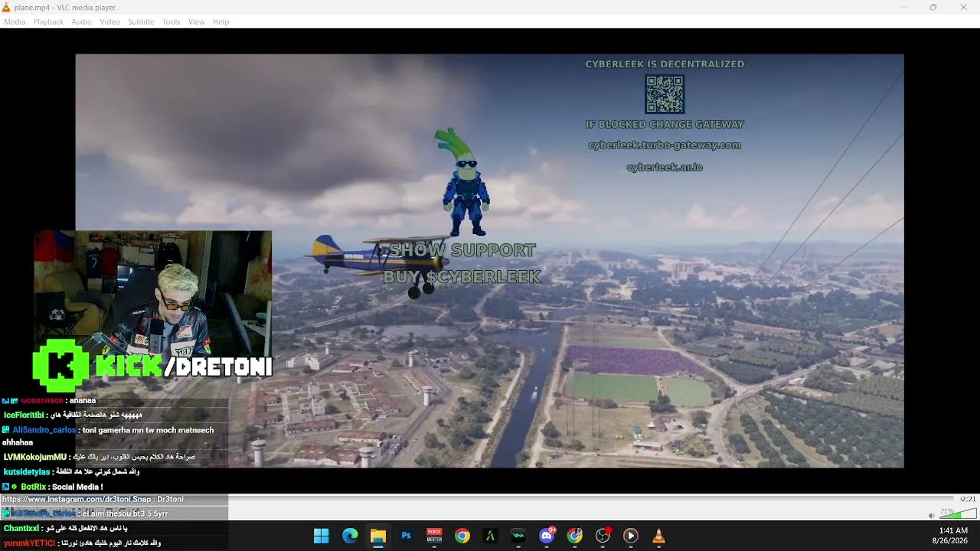Viewport: 980px width, 551px height.
Task: Click the LVMKokojumMU username in chat overlay
Action: [x=35, y=457]
